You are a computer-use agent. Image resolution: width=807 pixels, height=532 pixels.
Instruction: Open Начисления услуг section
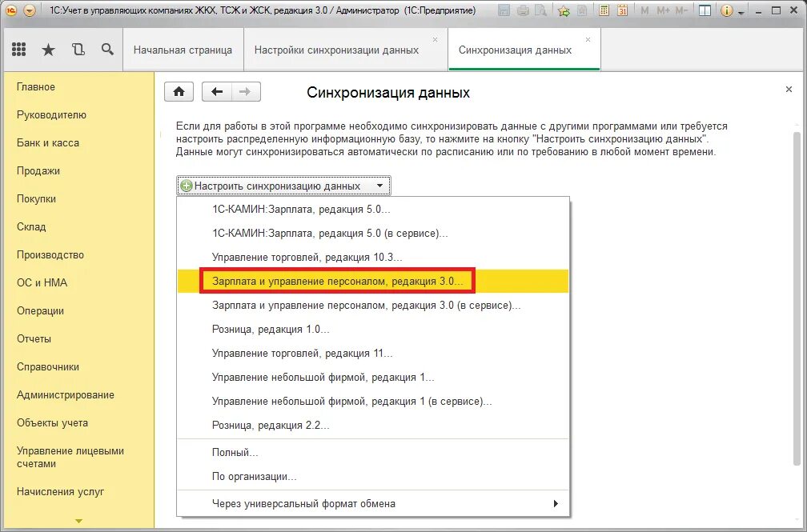(x=60, y=491)
